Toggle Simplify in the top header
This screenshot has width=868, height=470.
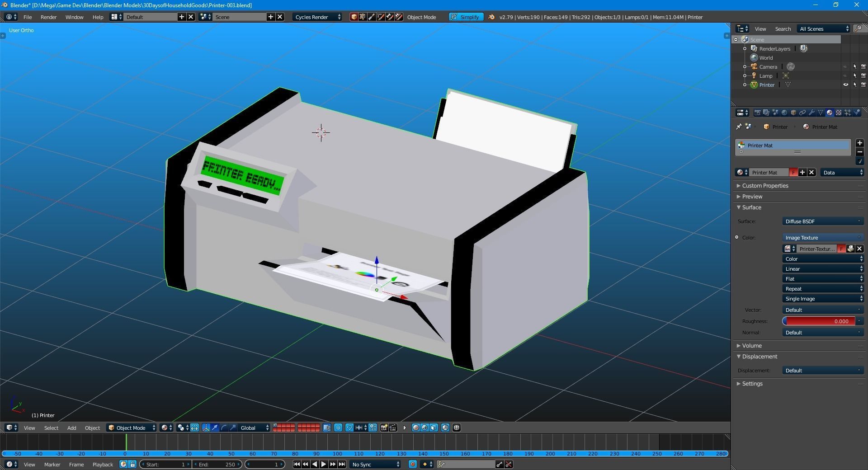(x=466, y=17)
